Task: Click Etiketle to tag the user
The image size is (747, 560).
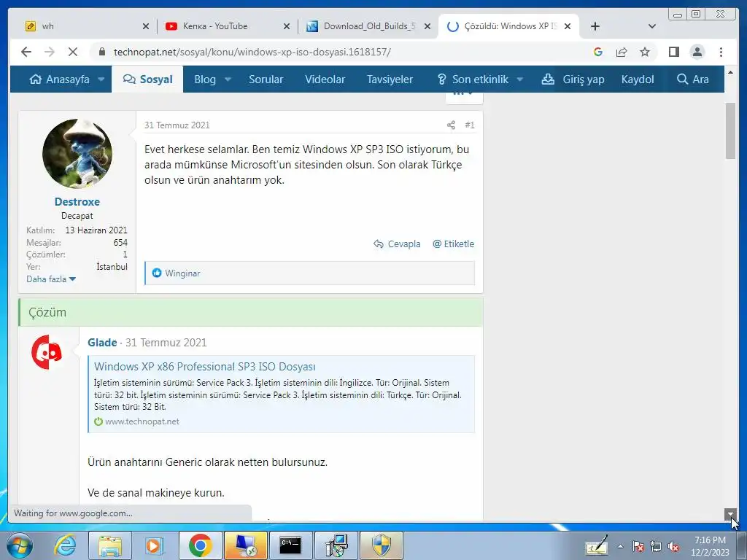Action: [453, 244]
